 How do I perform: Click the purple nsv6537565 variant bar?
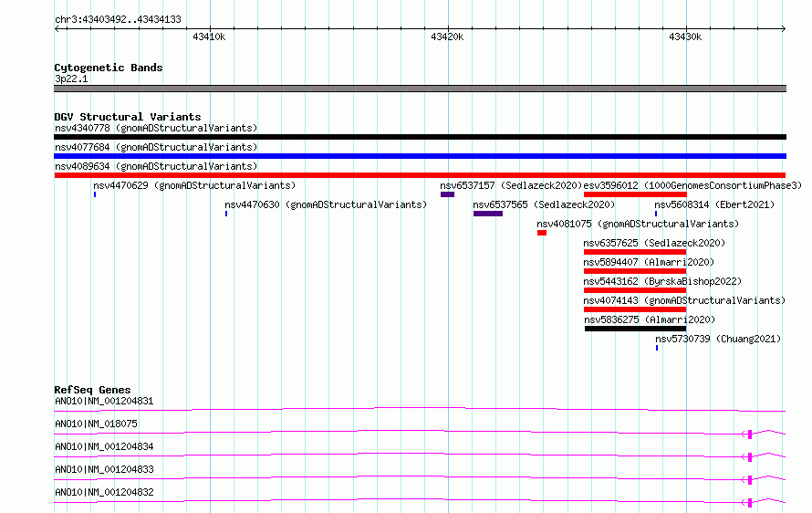point(488,214)
